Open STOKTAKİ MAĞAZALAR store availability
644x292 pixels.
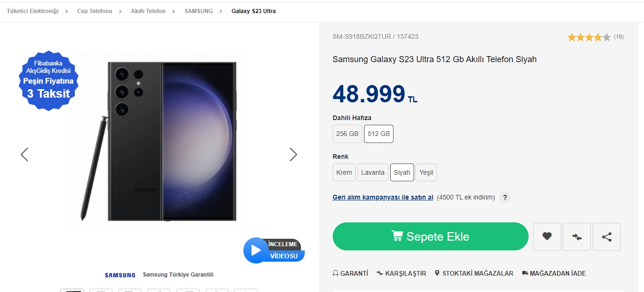coord(474,273)
